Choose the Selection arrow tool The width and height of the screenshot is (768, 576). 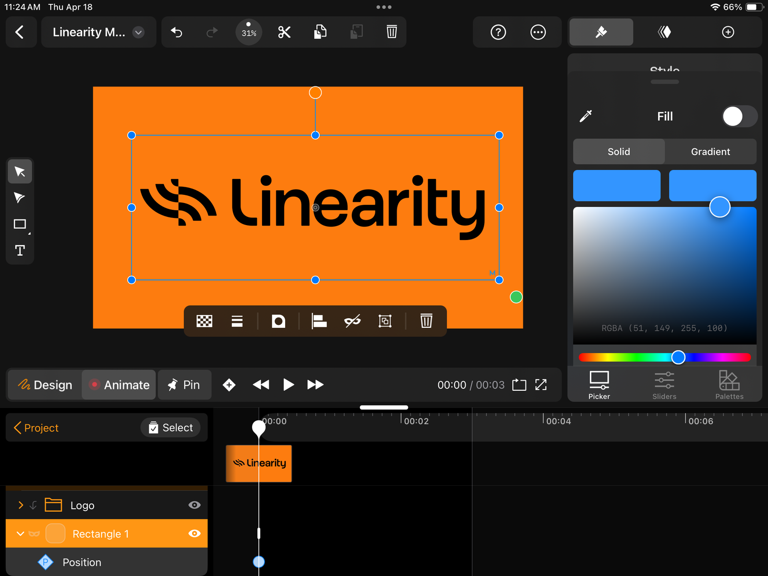pos(20,171)
